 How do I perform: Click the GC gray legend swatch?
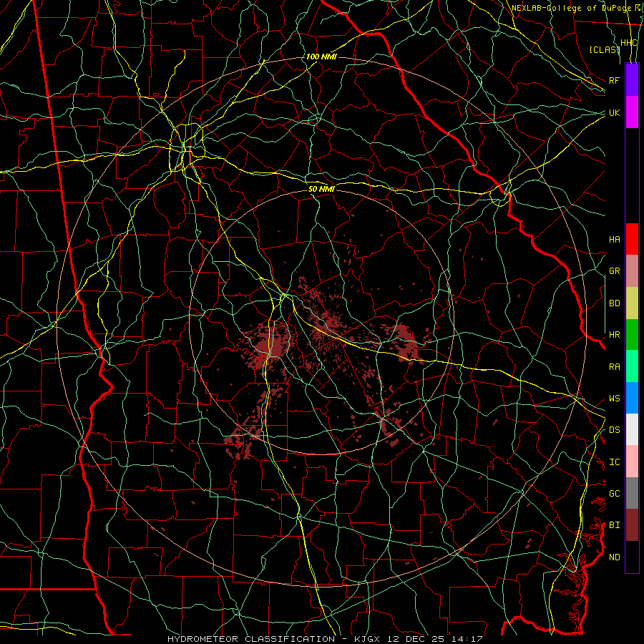coord(632,493)
